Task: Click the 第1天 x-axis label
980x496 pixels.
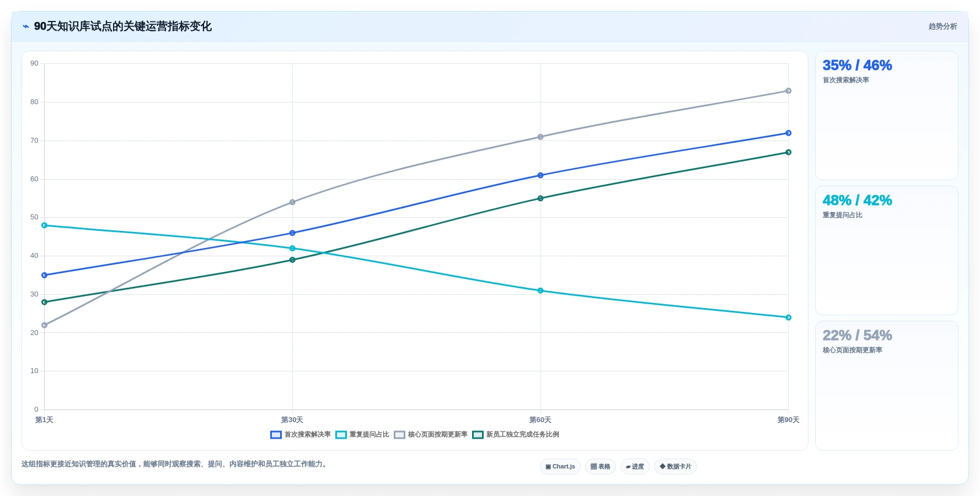Action: [x=45, y=420]
